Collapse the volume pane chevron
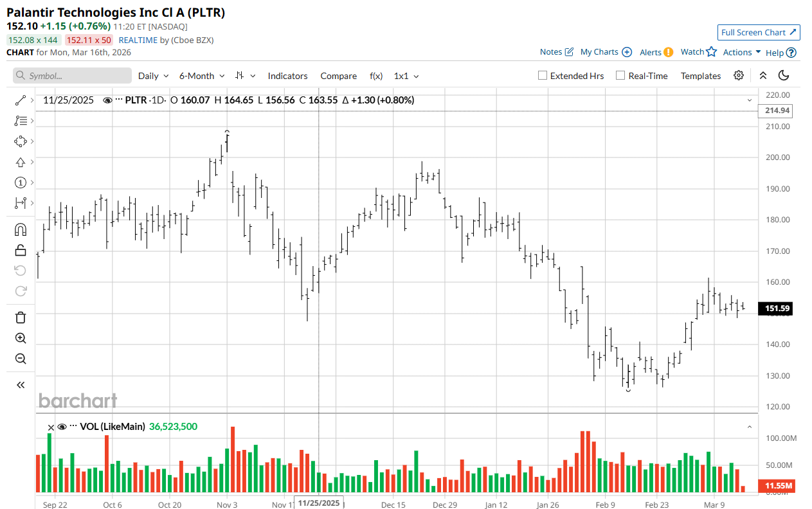 pyautogui.click(x=750, y=427)
